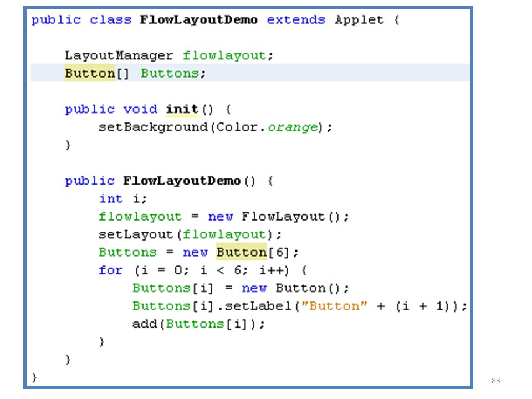Click the 'int' keyword

111,198
